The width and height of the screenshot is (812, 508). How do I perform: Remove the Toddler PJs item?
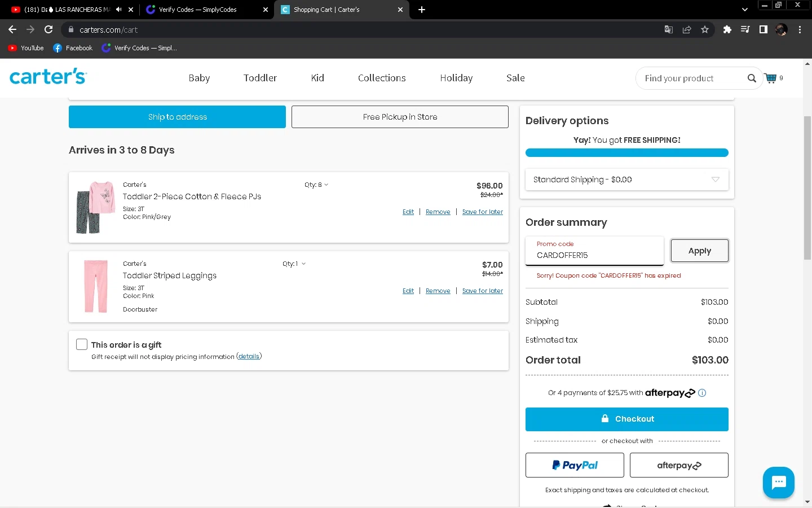[438, 212]
